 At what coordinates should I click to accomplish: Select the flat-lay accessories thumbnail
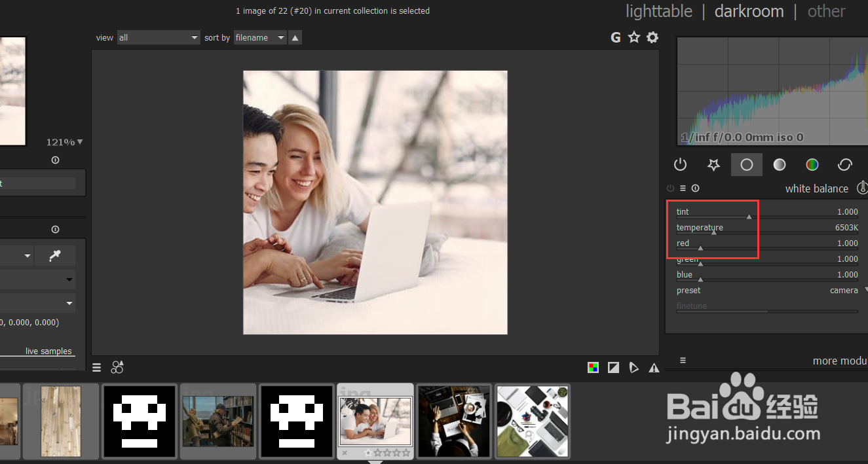coord(533,421)
